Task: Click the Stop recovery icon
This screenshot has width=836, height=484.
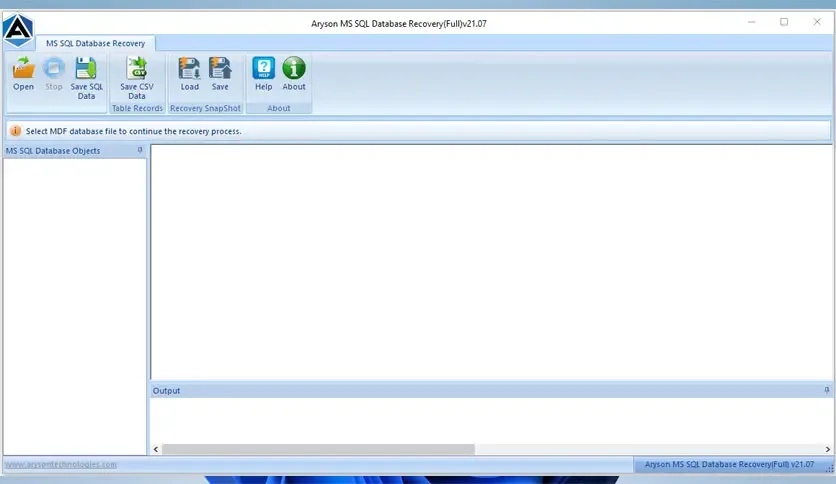Action: point(54,74)
